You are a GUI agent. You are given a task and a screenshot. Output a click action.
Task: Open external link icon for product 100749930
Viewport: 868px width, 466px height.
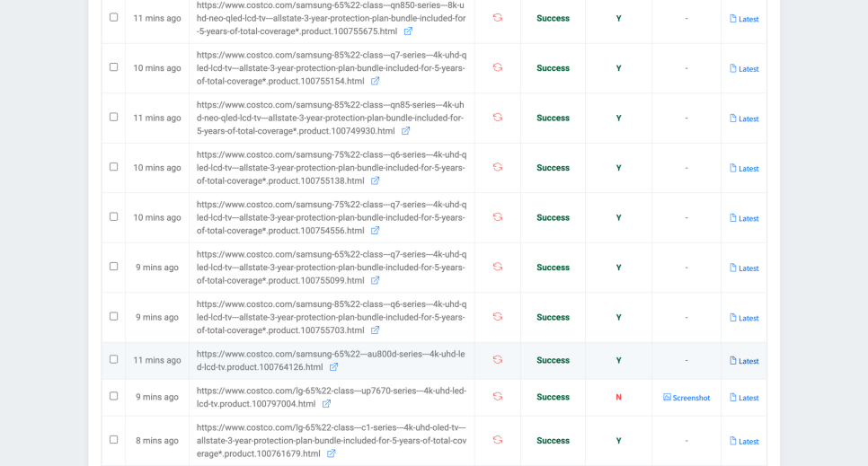(x=405, y=131)
